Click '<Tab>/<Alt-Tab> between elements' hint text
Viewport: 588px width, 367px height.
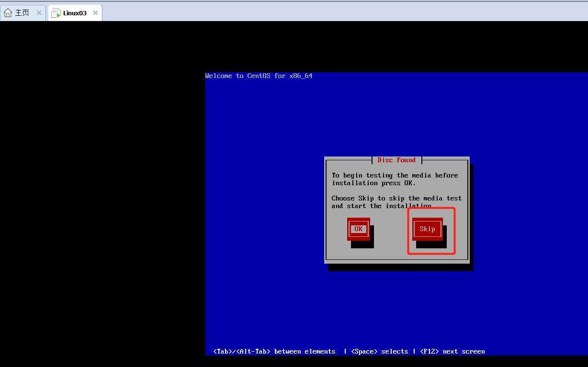274,351
